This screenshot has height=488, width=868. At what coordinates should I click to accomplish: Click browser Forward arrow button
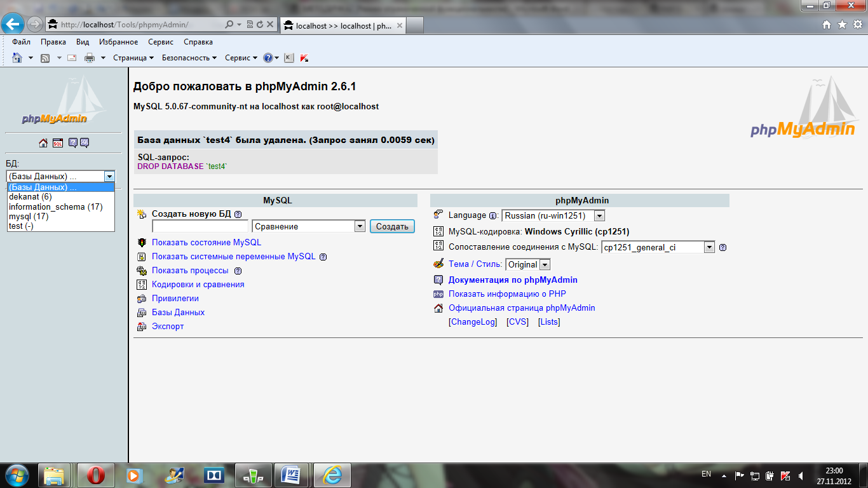click(x=34, y=24)
